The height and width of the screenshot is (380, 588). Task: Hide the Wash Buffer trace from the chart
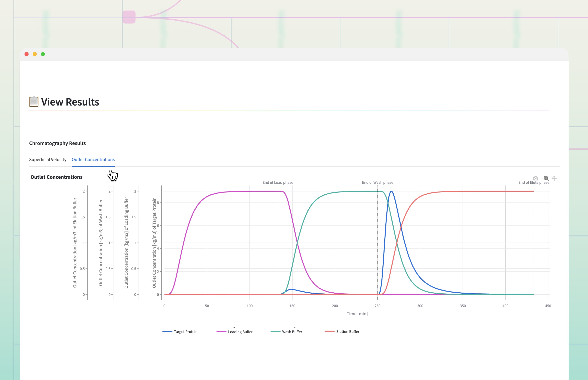(292, 332)
